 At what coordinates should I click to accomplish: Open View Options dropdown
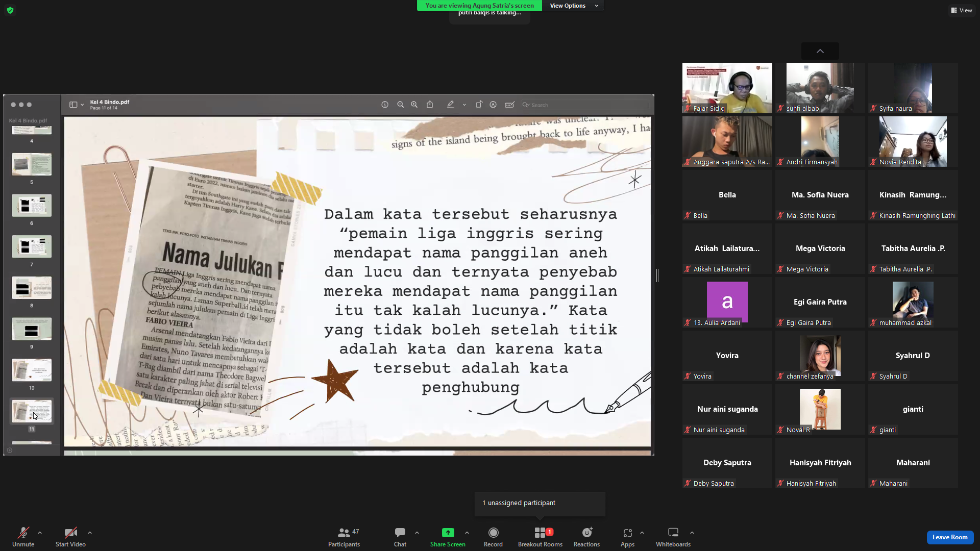coord(574,6)
